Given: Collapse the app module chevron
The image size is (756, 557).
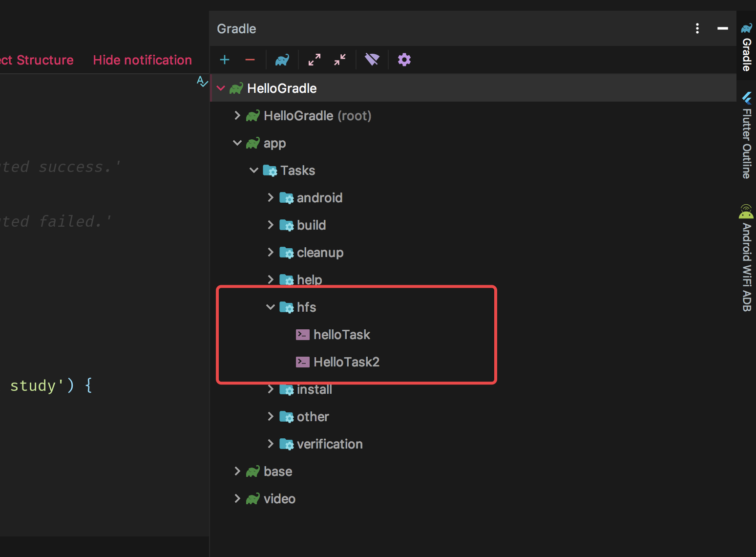Looking at the screenshot, I should coord(237,143).
